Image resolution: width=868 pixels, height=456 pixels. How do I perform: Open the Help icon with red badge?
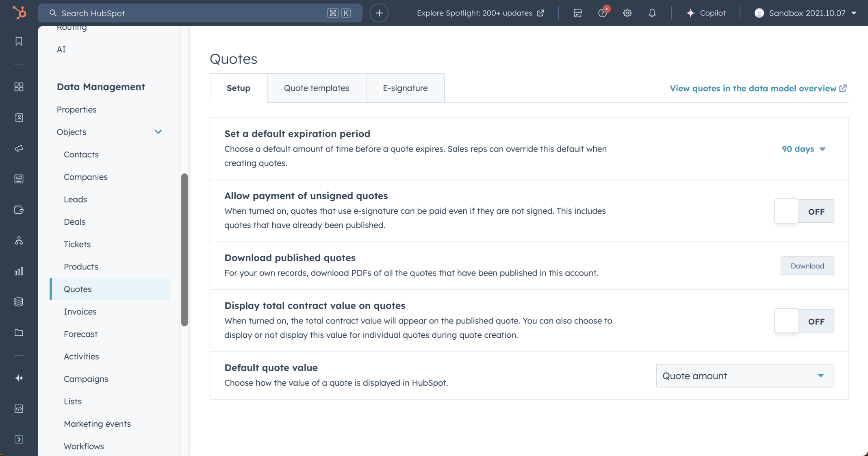(x=603, y=13)
